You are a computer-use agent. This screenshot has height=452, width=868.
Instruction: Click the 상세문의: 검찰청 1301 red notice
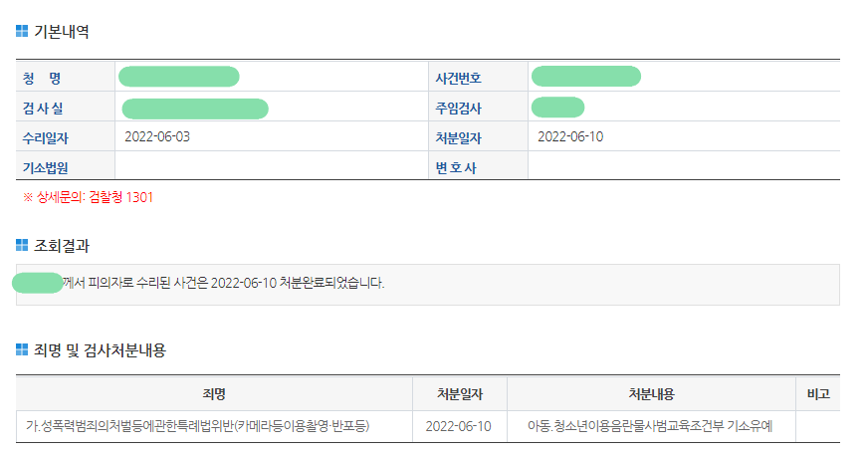tap(88, 197)
